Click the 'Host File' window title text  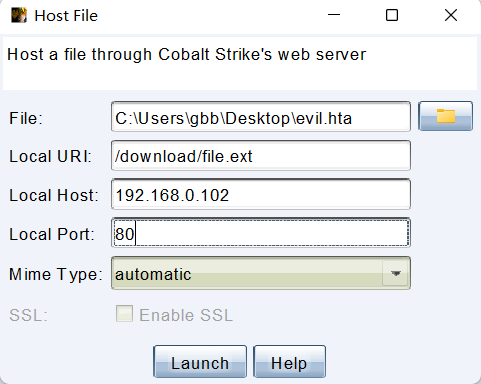tap(66, 16)
